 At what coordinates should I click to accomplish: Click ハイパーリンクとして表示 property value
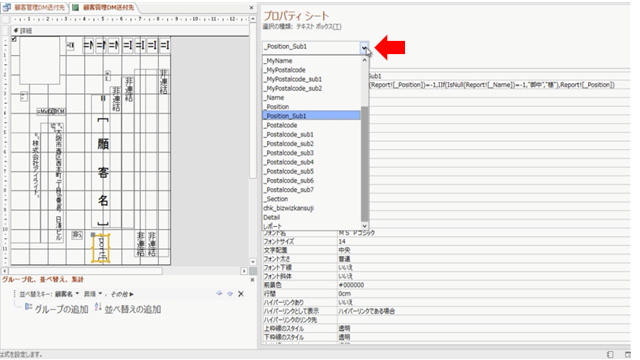coord(484,311)
